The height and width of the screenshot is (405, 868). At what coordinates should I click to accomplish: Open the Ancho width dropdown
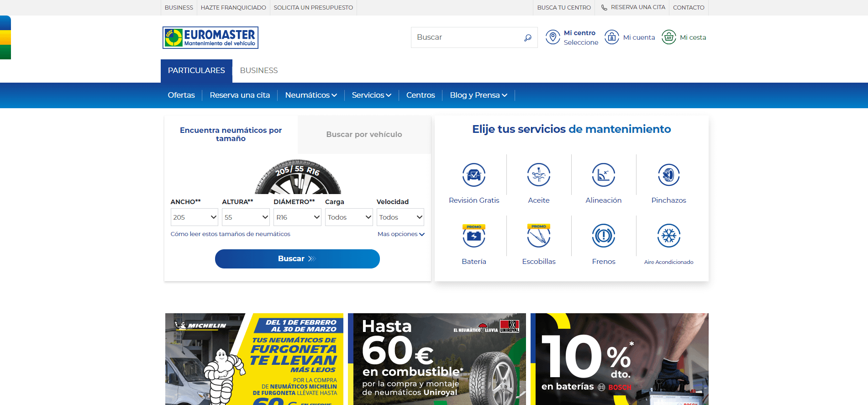point(195,217)
